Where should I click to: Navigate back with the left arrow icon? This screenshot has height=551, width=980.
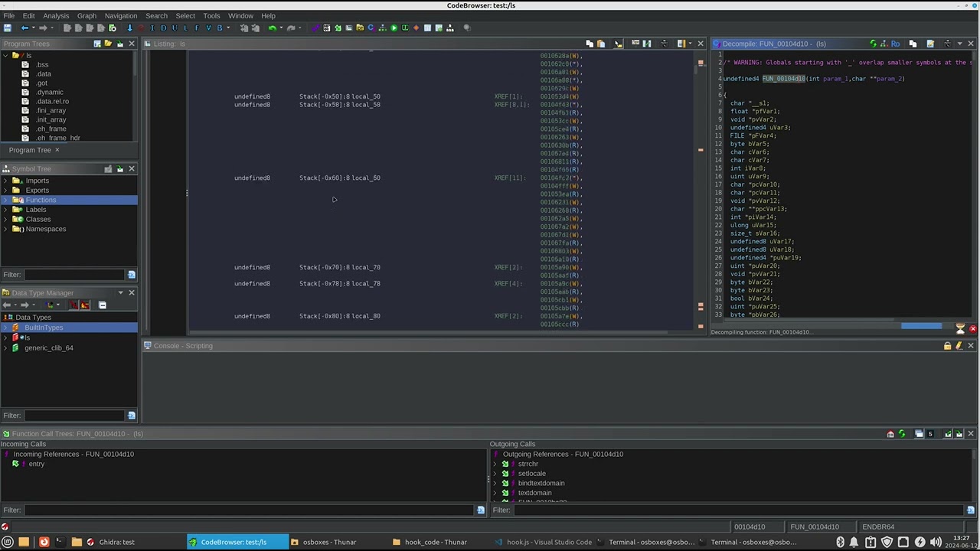24,28
